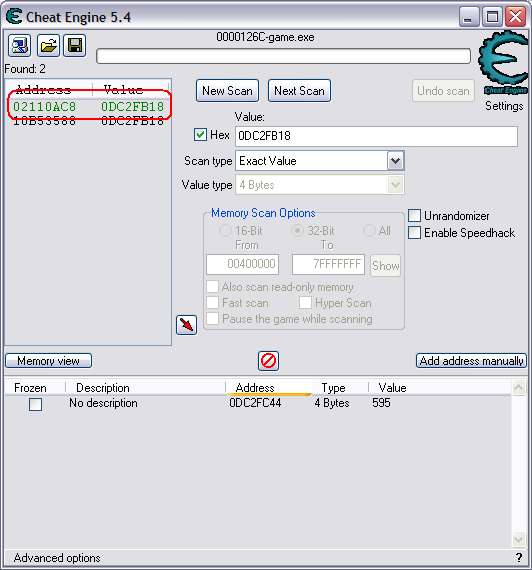The width and height of the screenshot is (532, 570).
Task: Open the Value type dropdown
Action: (x=396, y=185)
